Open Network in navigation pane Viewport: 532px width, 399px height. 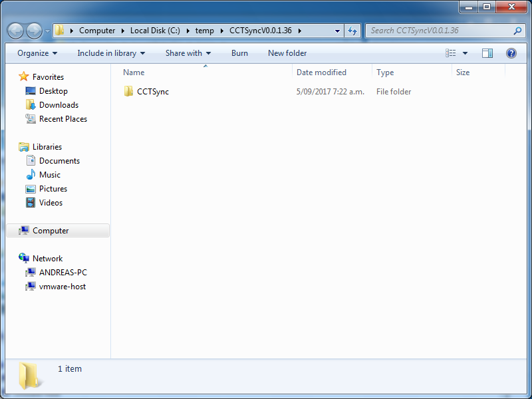pos(47,259)
